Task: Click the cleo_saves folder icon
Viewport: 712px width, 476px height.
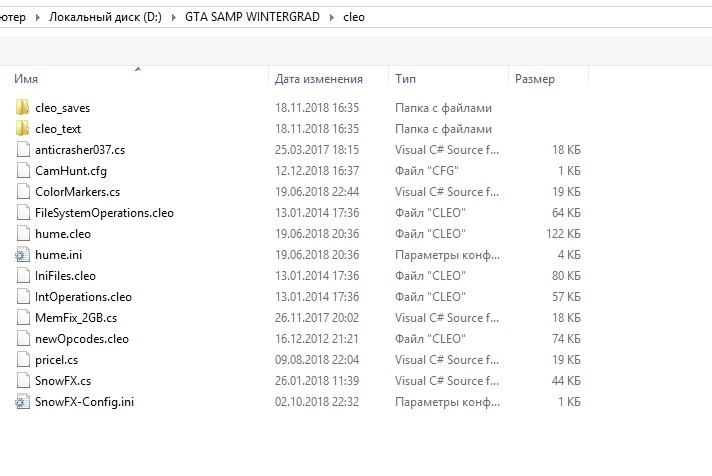Action: (x=23, y=107)
